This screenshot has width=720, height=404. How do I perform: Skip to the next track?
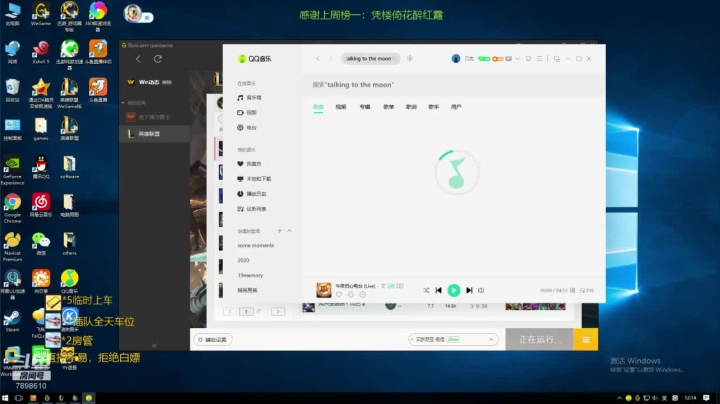(469, 290)
